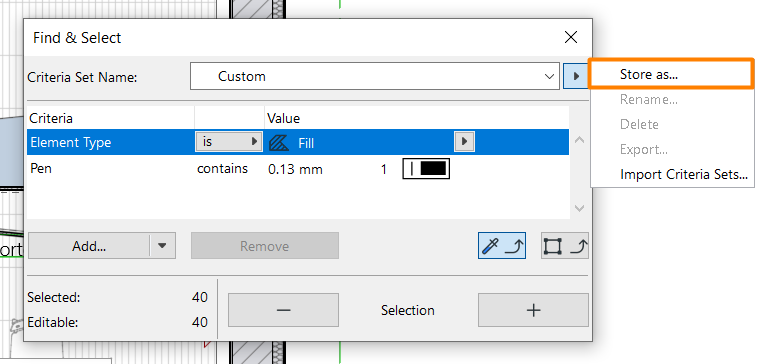Screen dimensions: 775x364
Task: Open the criteria set options arrow button
Action: 575,76
